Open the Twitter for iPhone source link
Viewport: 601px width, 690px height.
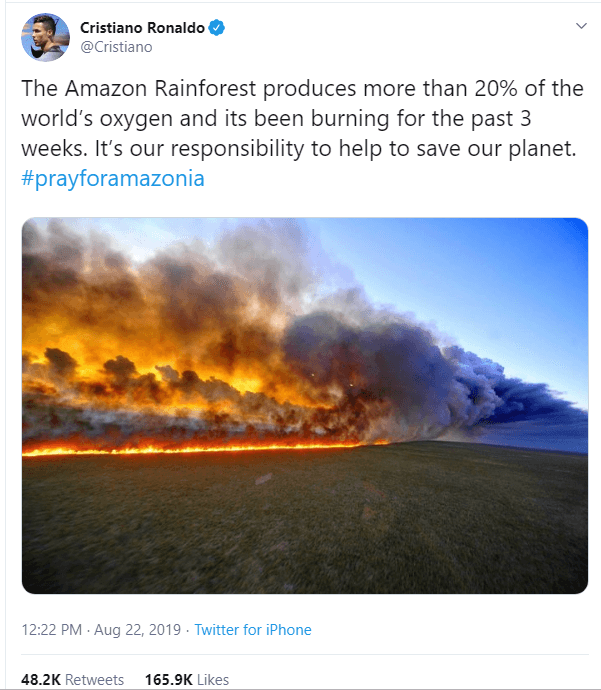(x=253, y=630)
